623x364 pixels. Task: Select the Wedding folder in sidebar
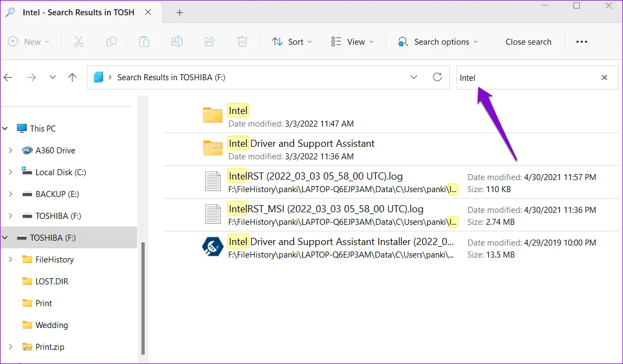point(51,325)
